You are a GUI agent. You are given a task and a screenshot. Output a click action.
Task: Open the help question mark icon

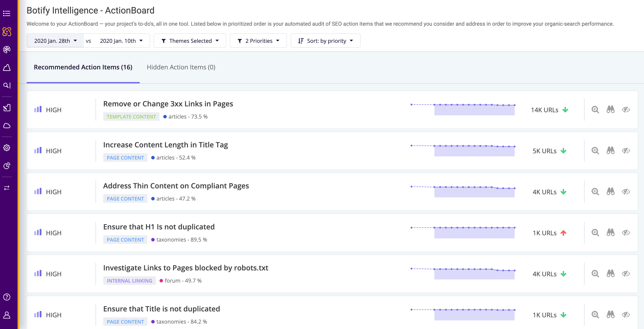[x=7, y=297]
